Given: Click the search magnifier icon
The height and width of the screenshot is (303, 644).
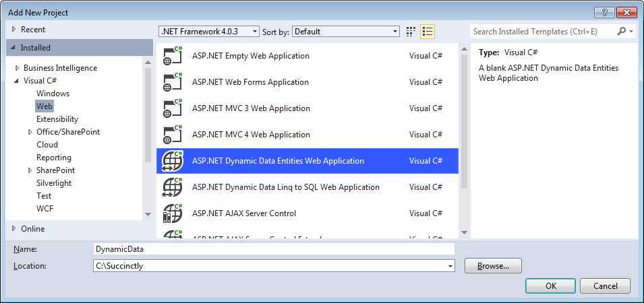Looking at the screenshot, I should pyautogui.click(x=622, y=31).
